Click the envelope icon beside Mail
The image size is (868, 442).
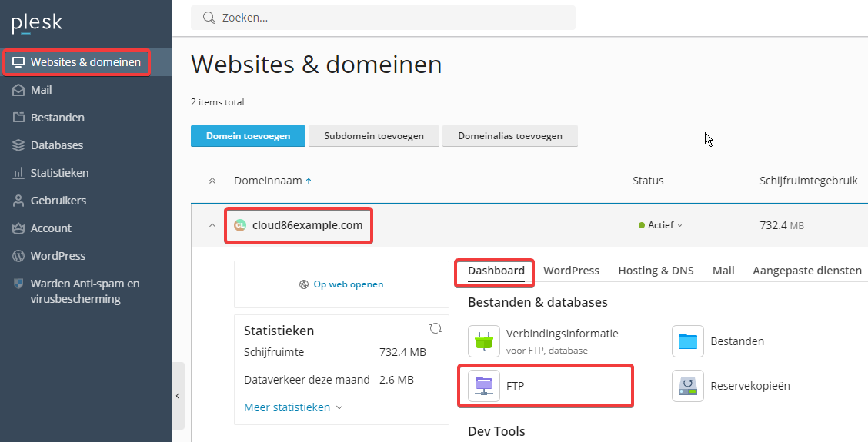point(18,90)
